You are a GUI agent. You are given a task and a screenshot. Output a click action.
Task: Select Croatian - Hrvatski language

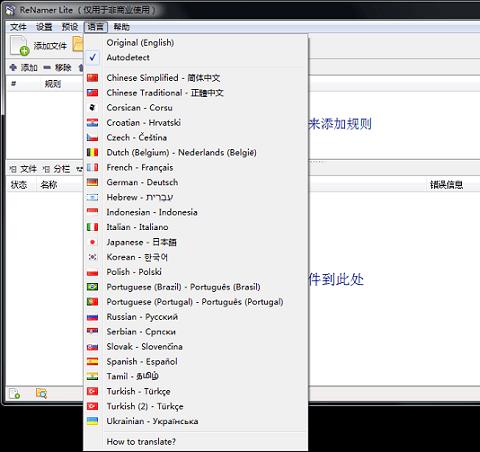click(196, 123)
